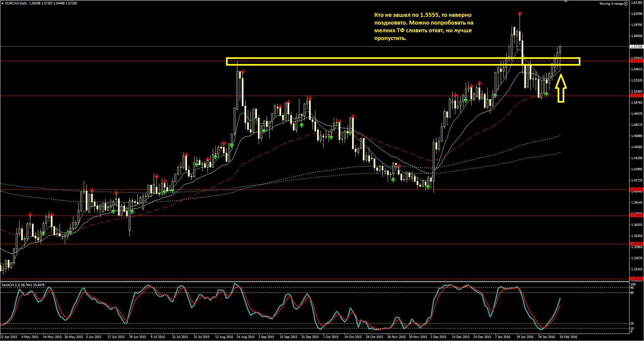Click the 14 Dec 2015 date label
The image size is (644, 341).
pos(461,337)
